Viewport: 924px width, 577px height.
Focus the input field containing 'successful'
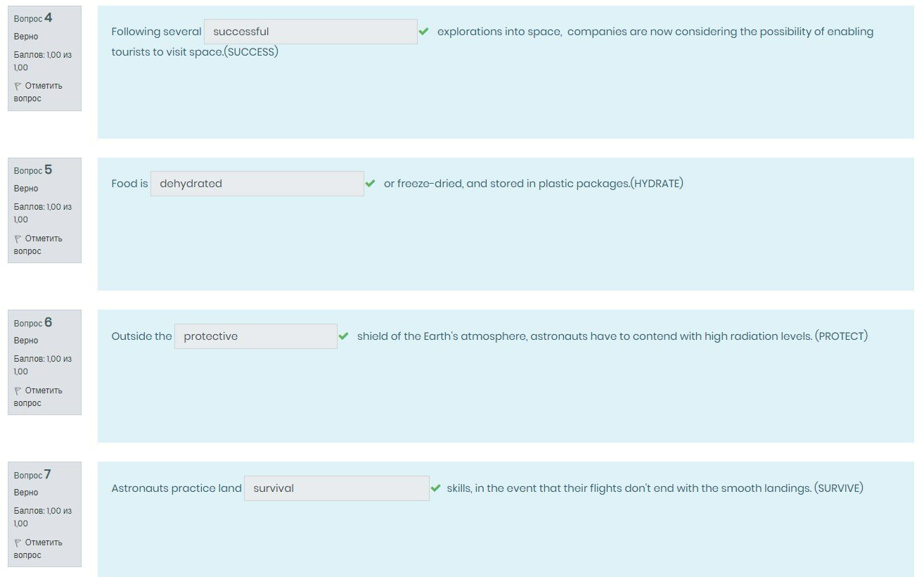tap(310, 32)
